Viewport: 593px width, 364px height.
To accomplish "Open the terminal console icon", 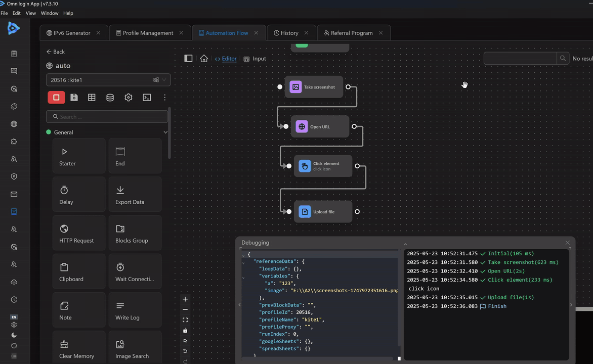I will (x=147, y=98).
